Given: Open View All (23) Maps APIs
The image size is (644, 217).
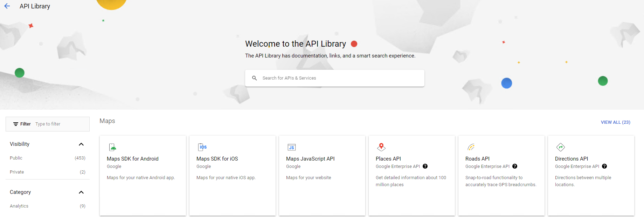Looking at the screenshot, I should tap(615, 122).
